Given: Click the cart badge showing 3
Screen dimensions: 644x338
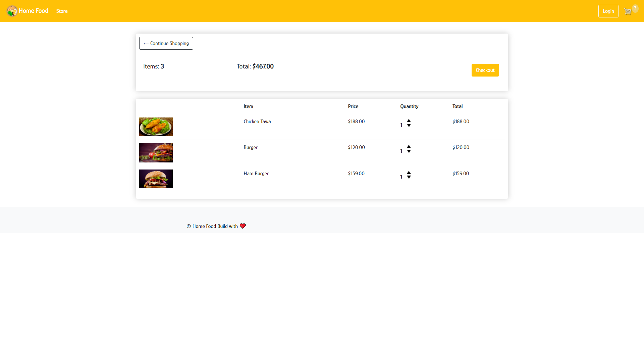Looking at the screenshot, I should point(635,8).
